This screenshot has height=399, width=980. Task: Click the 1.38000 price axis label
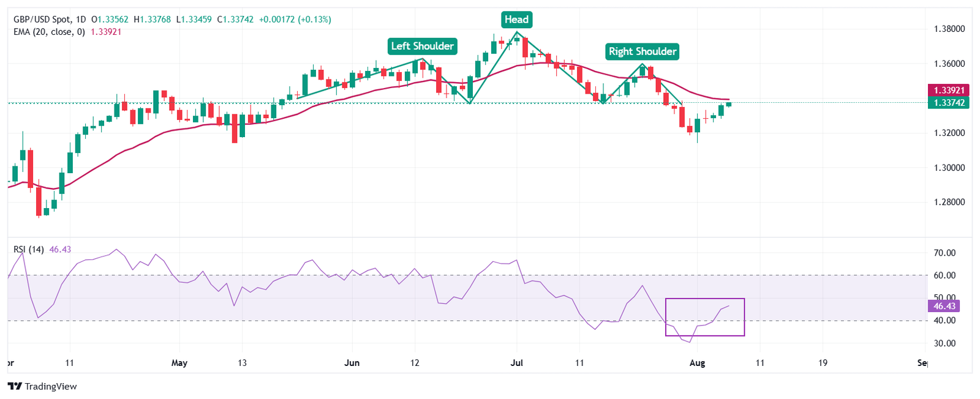point(949,29)
